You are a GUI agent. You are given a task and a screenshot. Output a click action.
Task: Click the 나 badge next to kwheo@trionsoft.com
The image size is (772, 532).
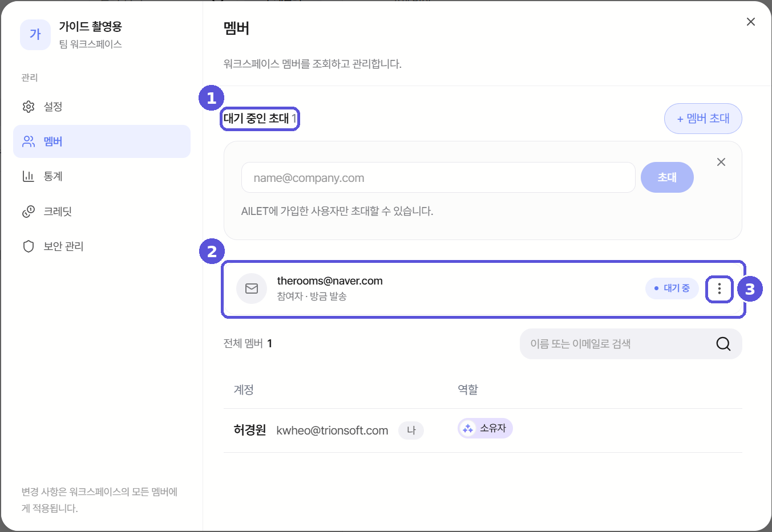click(411, 431)
